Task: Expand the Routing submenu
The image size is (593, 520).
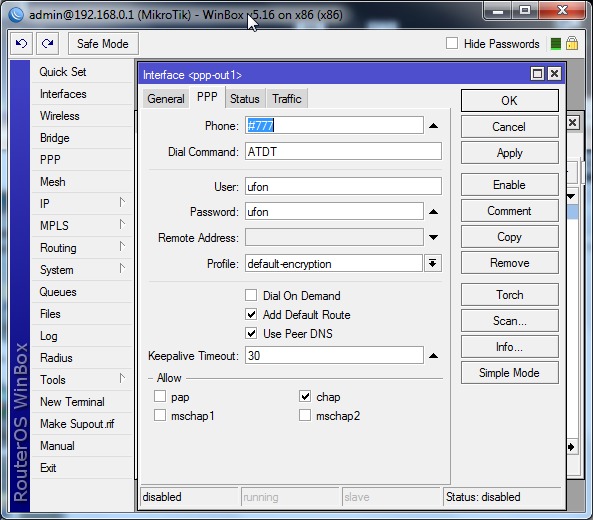Action: tap(122, 247)
